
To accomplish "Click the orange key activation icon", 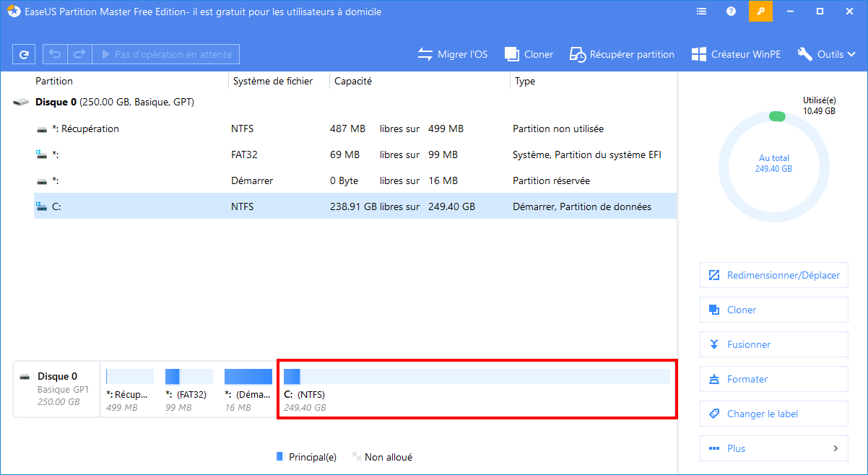I will click(x=760, y=12).
